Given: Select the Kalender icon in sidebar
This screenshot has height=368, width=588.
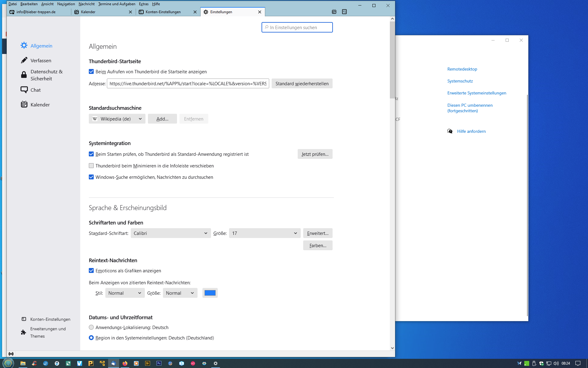Looking at the screenshot, I should point(24,105).
